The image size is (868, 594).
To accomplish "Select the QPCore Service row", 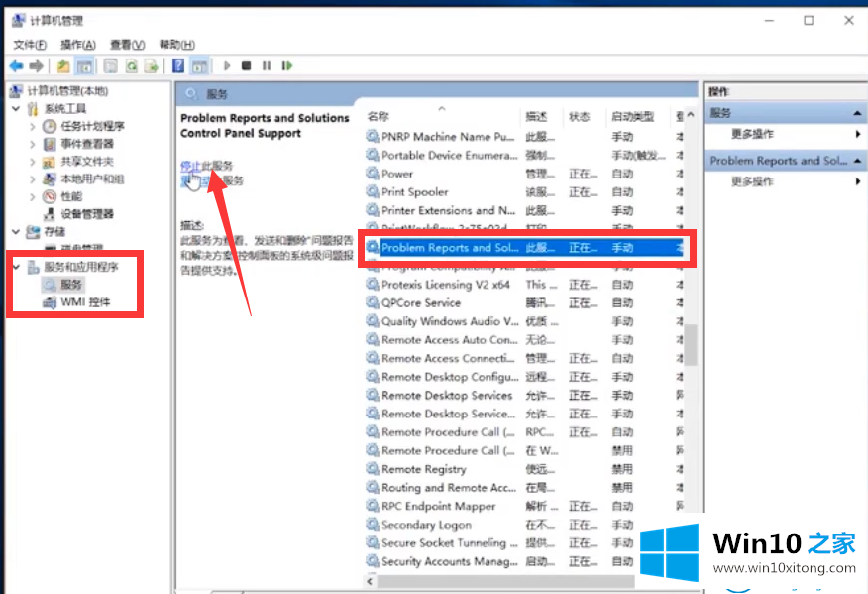I will pos(524,303).
